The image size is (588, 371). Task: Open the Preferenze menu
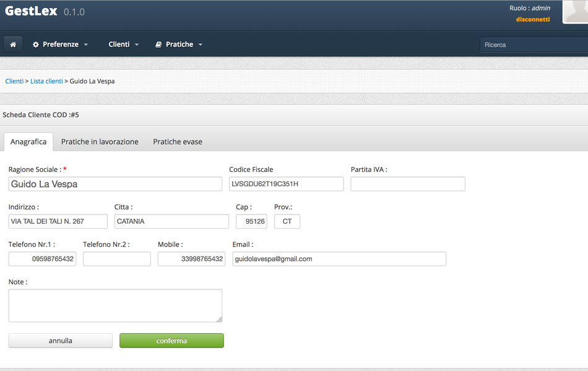pos(61,45)
